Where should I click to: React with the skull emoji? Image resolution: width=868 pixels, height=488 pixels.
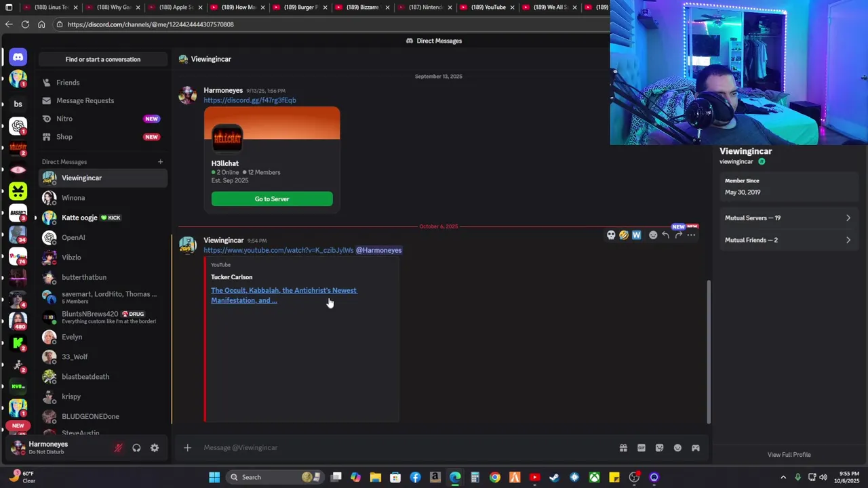click(x=611, y=235)
